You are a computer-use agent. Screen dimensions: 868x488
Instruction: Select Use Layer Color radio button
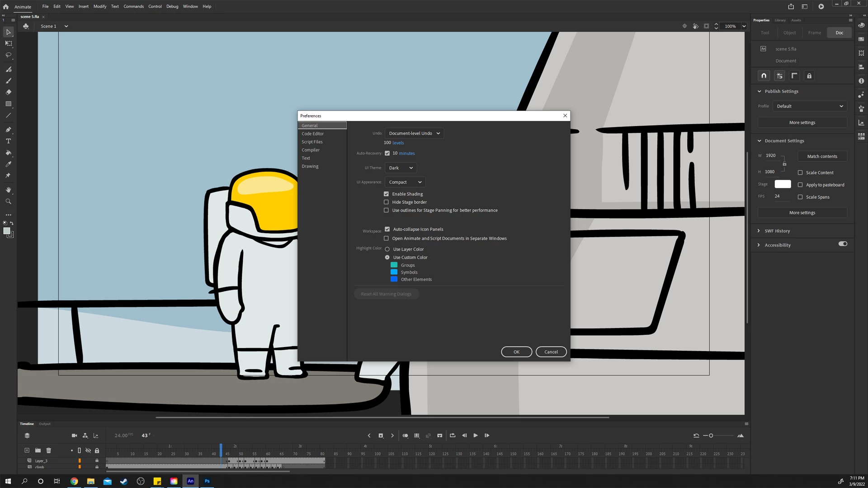pos(387,249)
